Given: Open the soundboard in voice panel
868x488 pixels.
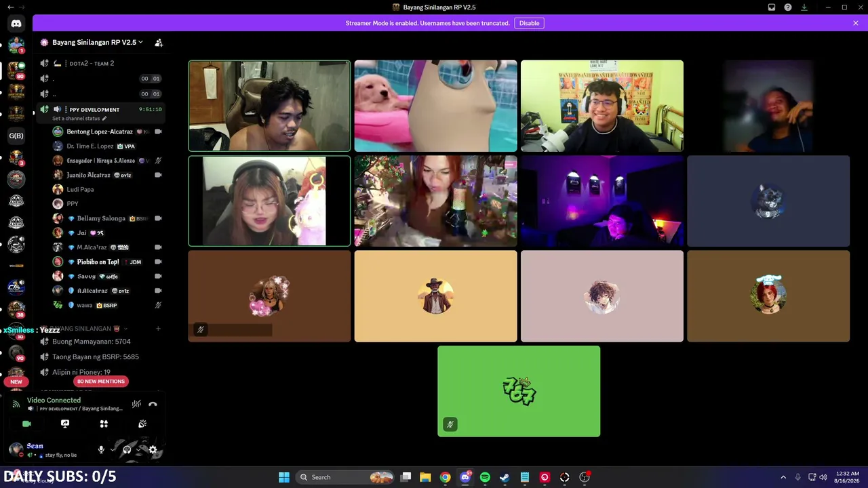Looking at the screenshot, I should click(142, 424).
